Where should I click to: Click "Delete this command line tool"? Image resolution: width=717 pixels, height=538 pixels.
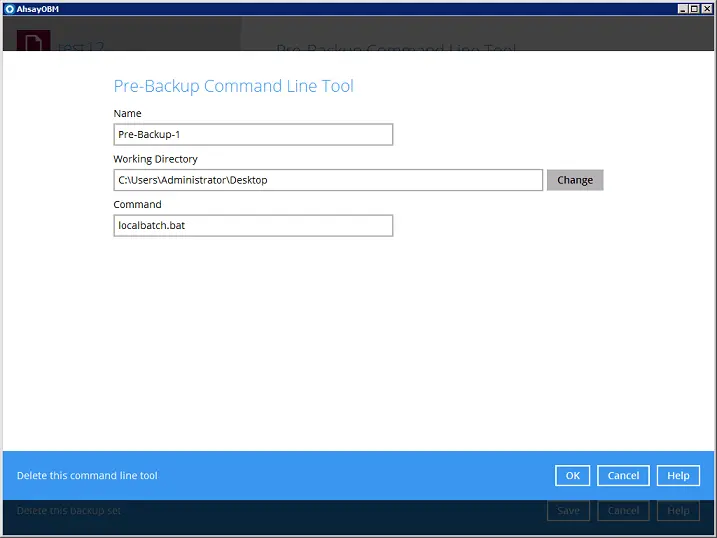[x=87, y=476]
